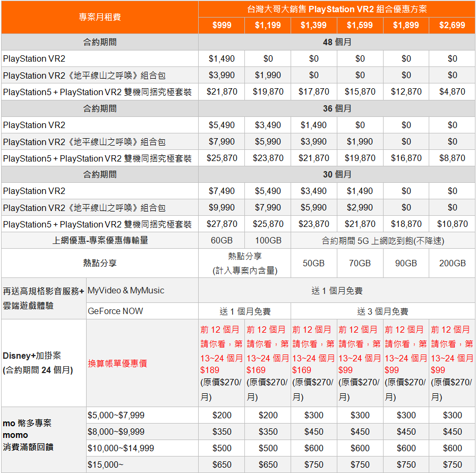
Task: Click $500 rebate under the $999 plan
Action: [222, 448]
